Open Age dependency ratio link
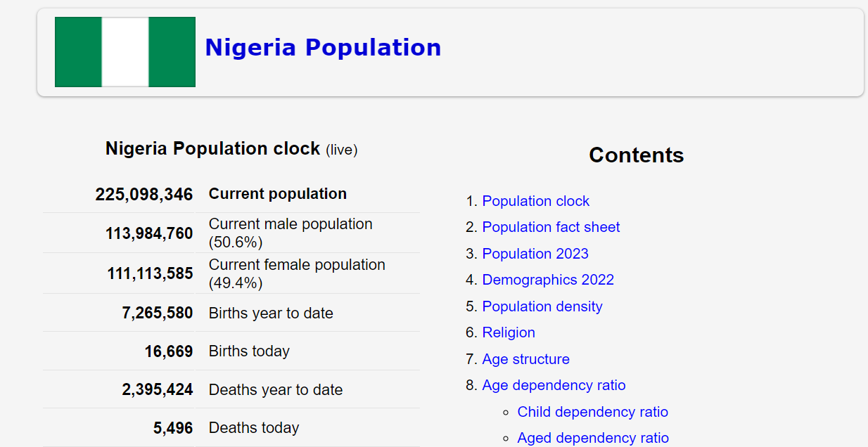Viewport: 868px width, 447px height. (x=553, y=385)
